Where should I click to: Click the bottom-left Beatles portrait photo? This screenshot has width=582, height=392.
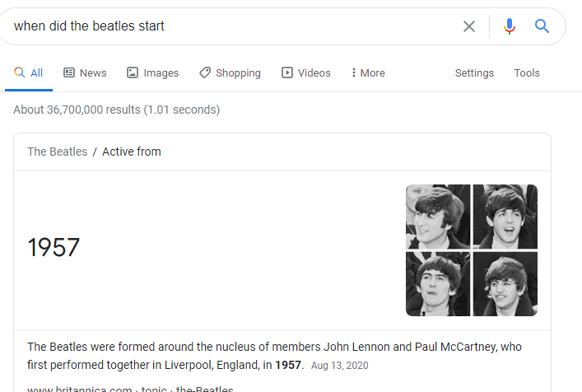coord(438,284)
